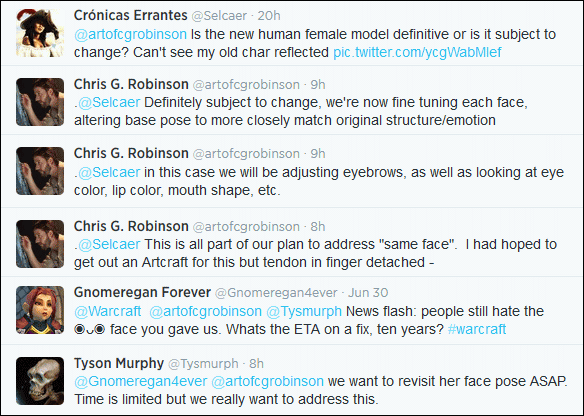Click the #warcraft hashtag

477,329
